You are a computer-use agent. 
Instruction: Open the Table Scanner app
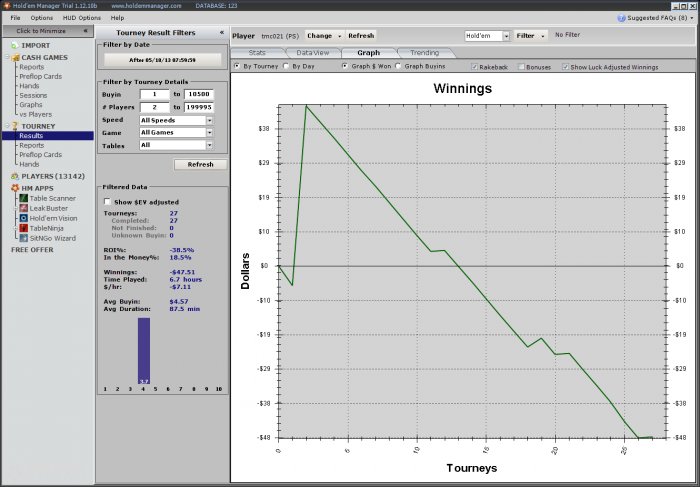tap(51, 198)
